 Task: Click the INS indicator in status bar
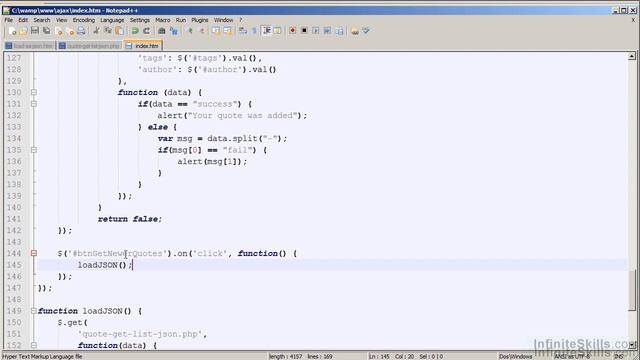618,356
